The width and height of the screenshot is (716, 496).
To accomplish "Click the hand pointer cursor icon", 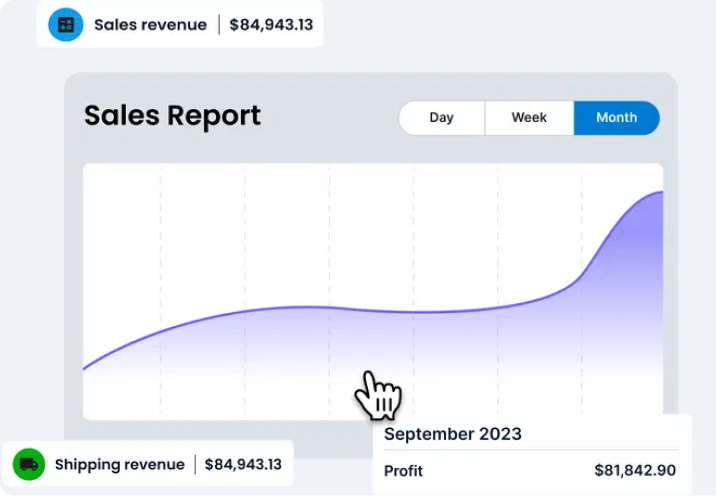I will 377,396.
